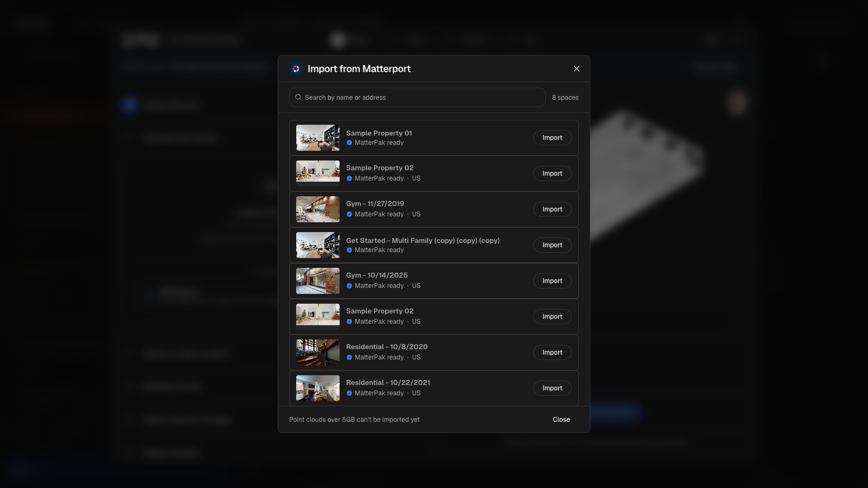Open Residential - 10/8/2020 thumbnail
The height and width of the screenshot is (488, 868).
tap(318, 352)
